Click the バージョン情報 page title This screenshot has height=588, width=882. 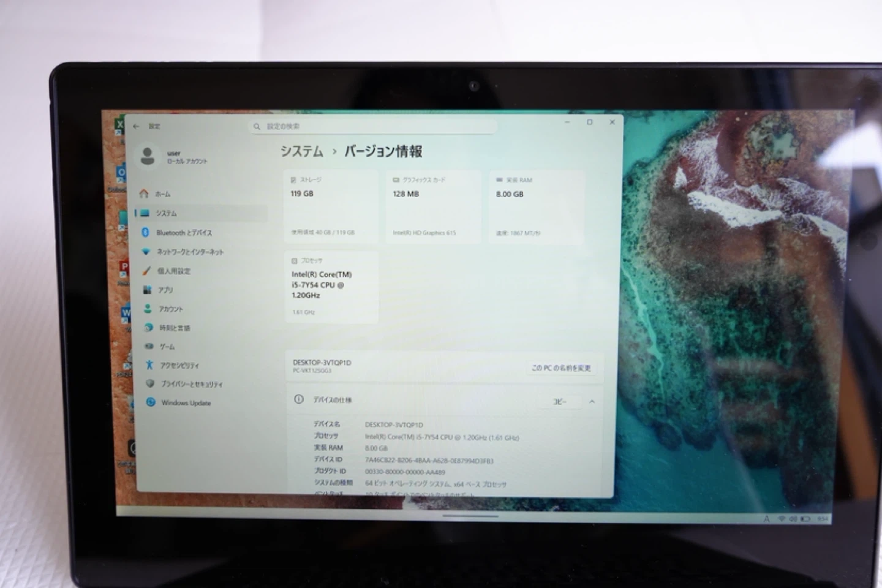pyautogui.click(x=383, y=151)
